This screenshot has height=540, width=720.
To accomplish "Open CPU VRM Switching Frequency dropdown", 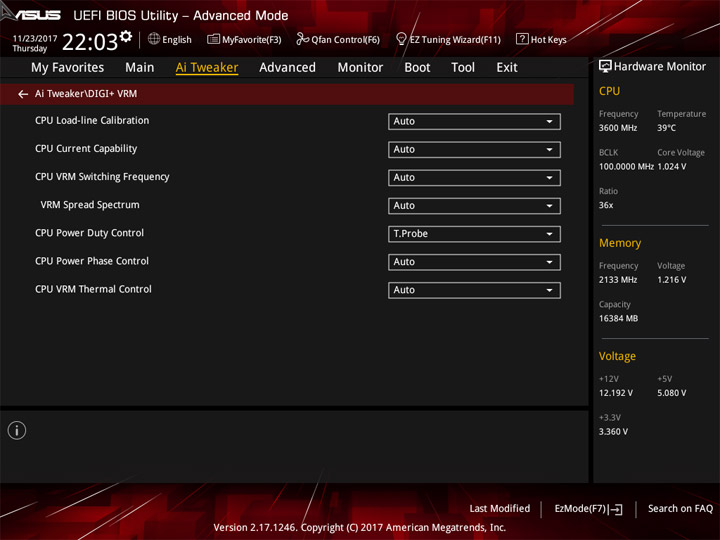I will point(474,178).
